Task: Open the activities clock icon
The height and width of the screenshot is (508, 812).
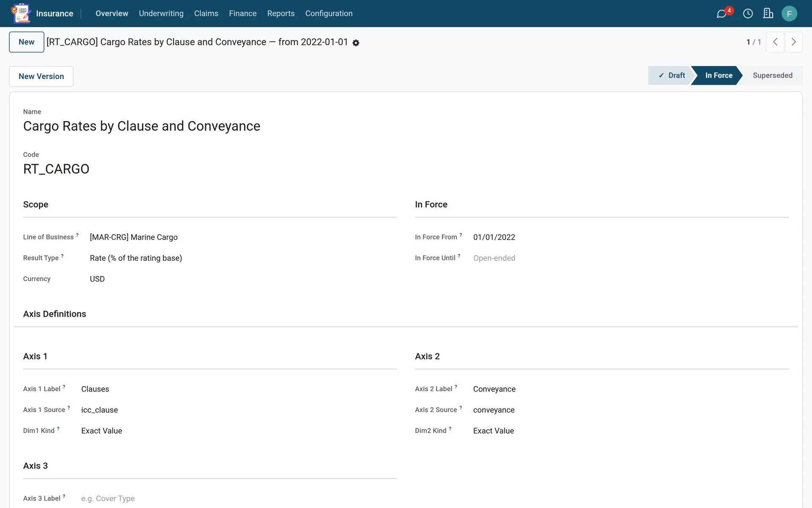Action: point(748,14)
